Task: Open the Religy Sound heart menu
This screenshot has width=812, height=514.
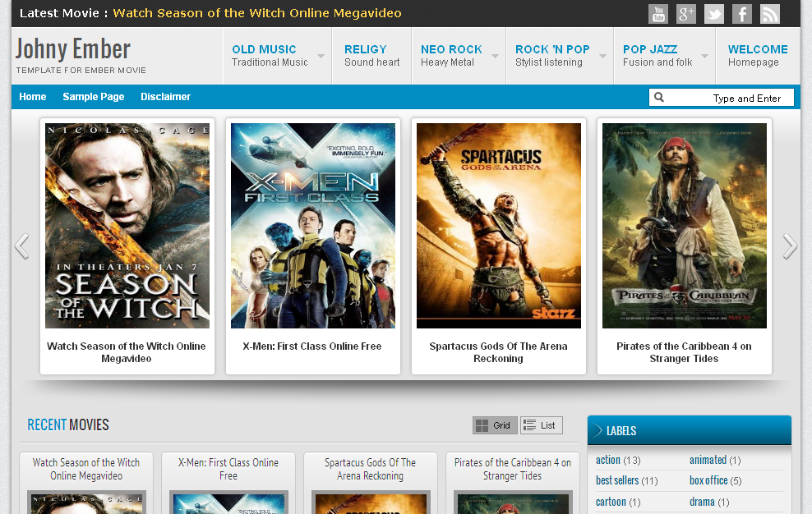Action: coord(371,55)
